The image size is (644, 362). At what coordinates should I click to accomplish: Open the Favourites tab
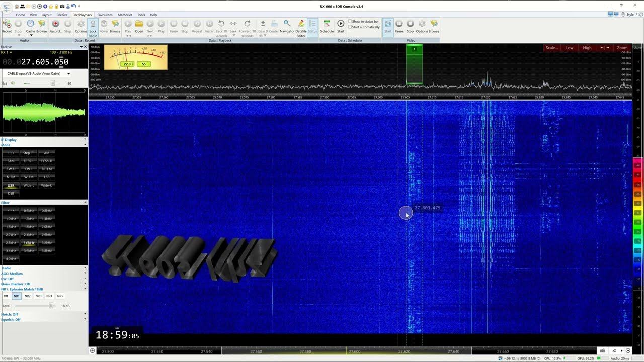[105, 15]
